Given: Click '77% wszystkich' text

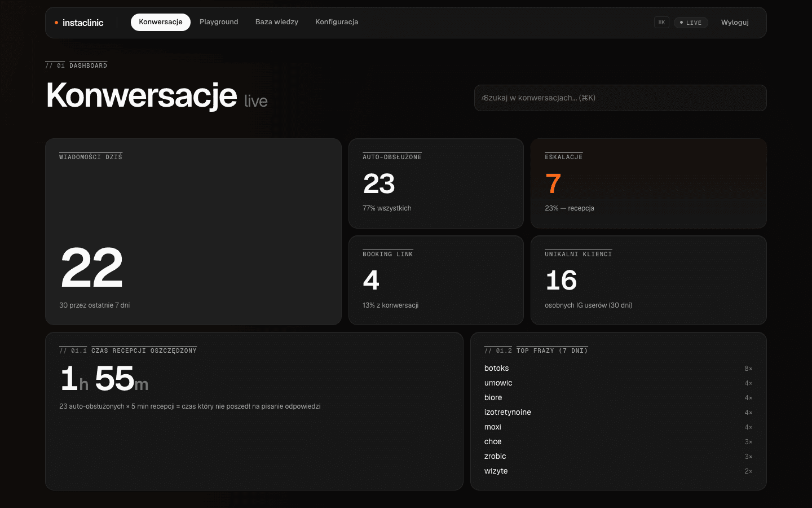Looking at the screenshot, I should (x=387, y=208).
